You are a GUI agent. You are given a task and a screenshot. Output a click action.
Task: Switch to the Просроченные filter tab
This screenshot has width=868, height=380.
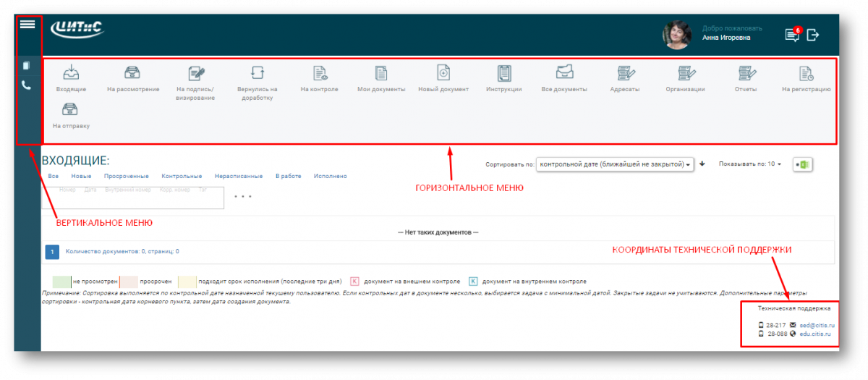coord(126,176)
